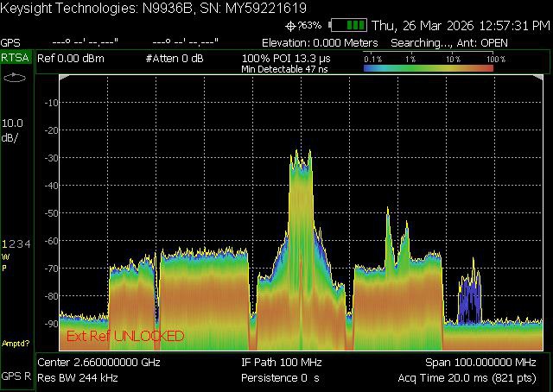
Task: Click the density color scale bar
Action: 429,67
